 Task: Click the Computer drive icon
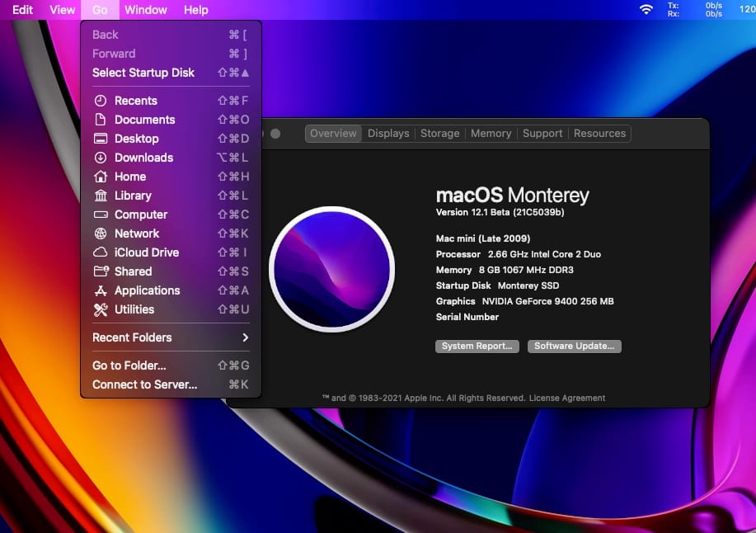tap(101, 215)
